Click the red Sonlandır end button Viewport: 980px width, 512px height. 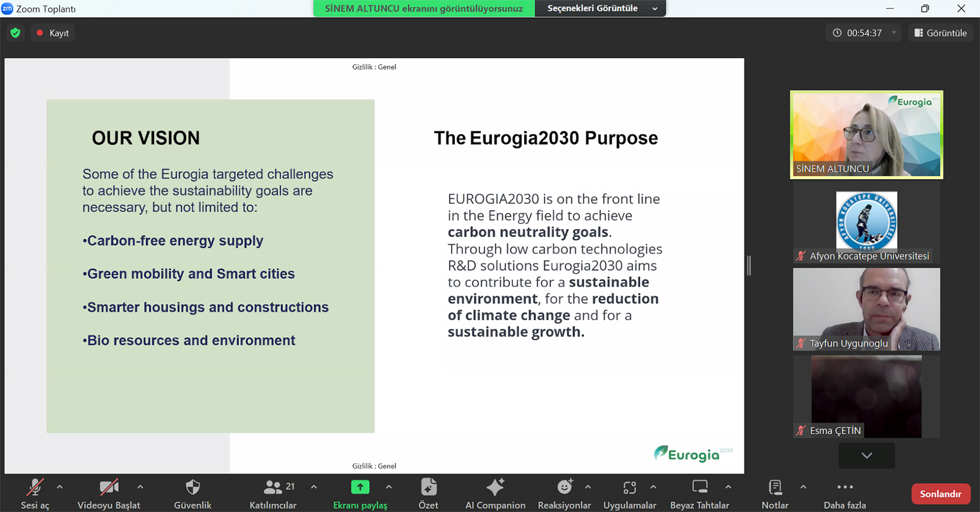pos(940,494)
